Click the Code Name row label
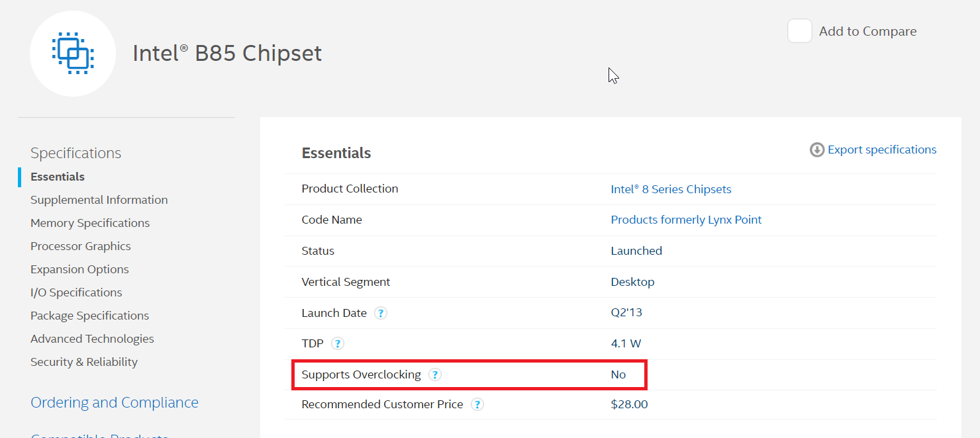980x438 pixels. [332, 220]
